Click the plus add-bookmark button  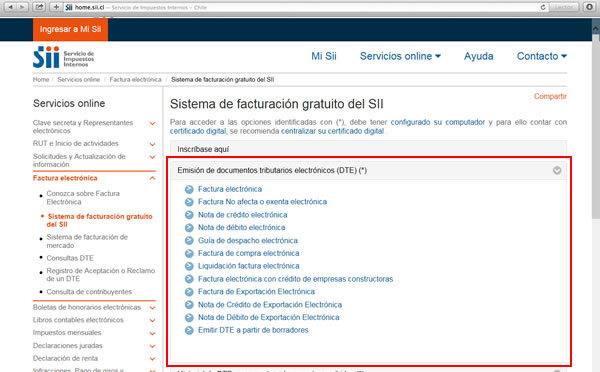point(56,7)
